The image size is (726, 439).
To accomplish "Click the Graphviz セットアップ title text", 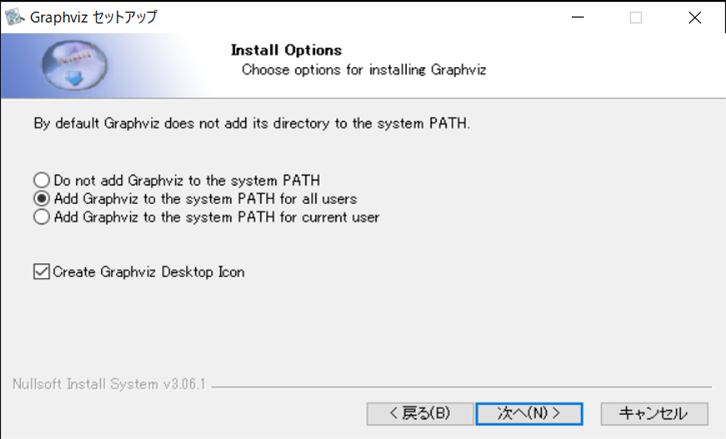I will pyautogui.click(x=93, y=17).
